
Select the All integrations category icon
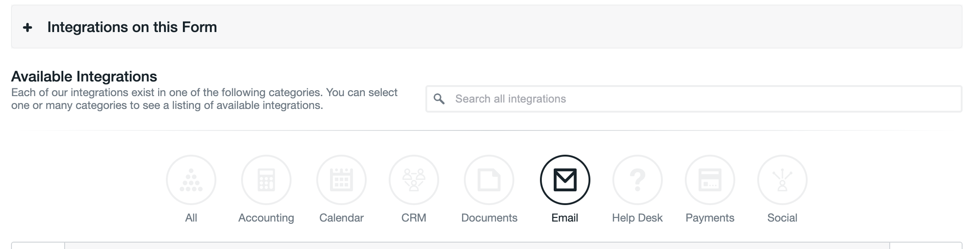point(191,180)
